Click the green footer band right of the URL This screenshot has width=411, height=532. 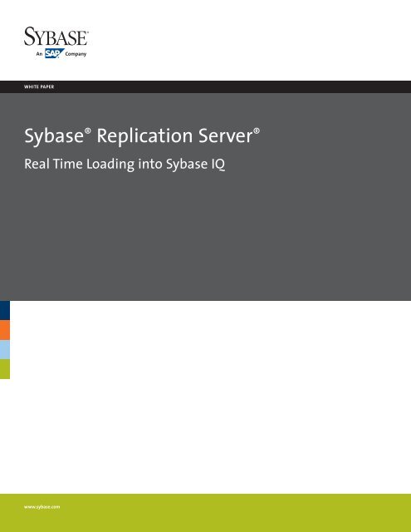[x=236, y=512]
